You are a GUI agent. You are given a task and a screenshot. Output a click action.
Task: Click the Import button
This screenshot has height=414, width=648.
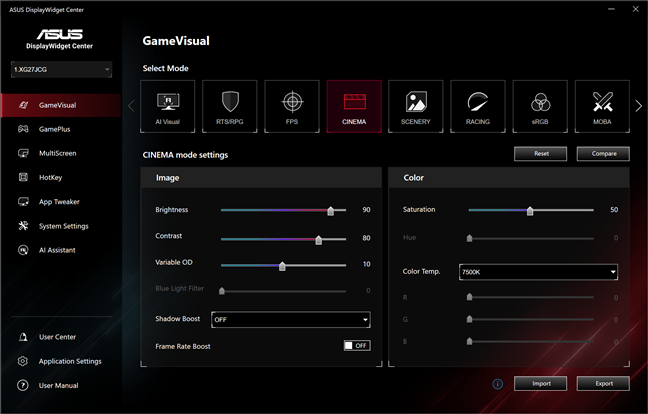click(541, 383)
